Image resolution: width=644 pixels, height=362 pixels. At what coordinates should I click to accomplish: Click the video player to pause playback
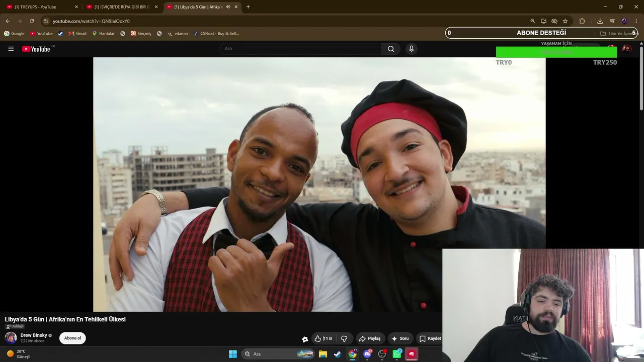point(319,184)
